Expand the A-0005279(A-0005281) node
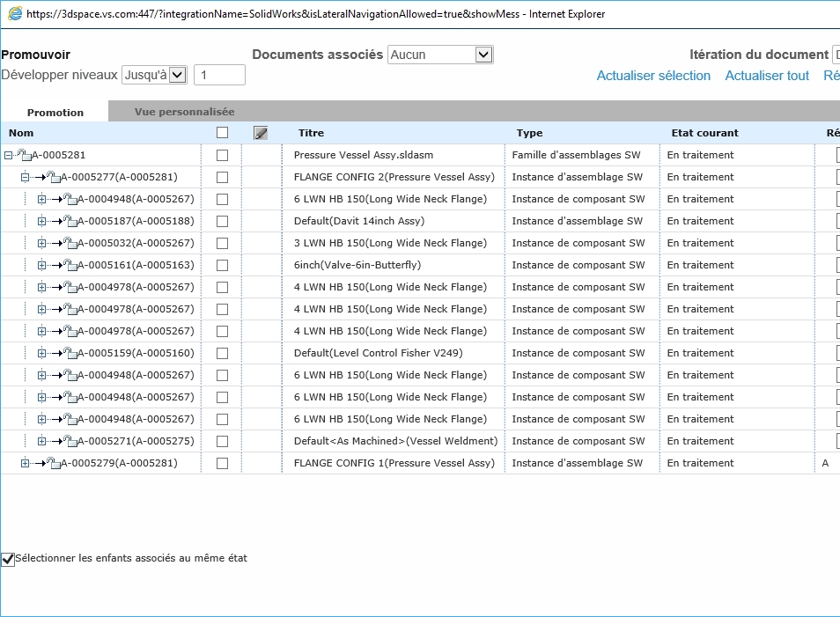The height and width of the screenshot is (617, 840). pyautogui.click(x=25, y=463)
